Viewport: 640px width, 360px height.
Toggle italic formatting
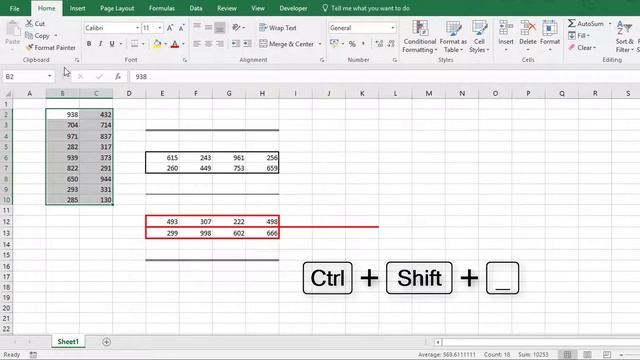click(100, 44)
